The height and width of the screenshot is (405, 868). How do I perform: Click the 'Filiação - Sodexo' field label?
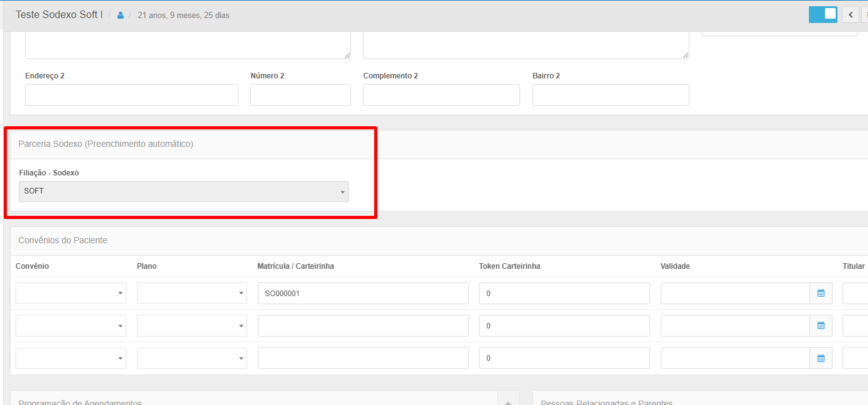tap(49, 173)
